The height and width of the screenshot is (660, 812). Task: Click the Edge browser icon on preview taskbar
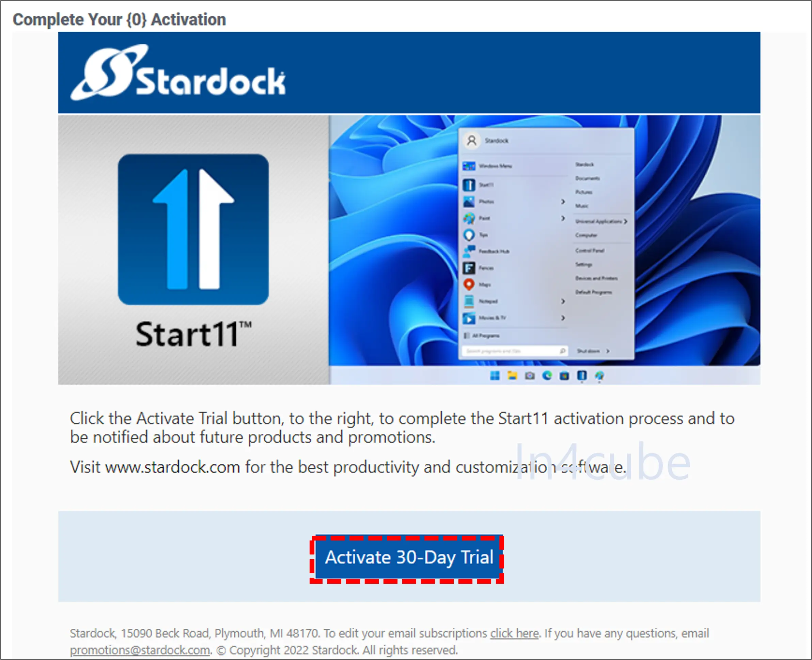click(547, 376)
